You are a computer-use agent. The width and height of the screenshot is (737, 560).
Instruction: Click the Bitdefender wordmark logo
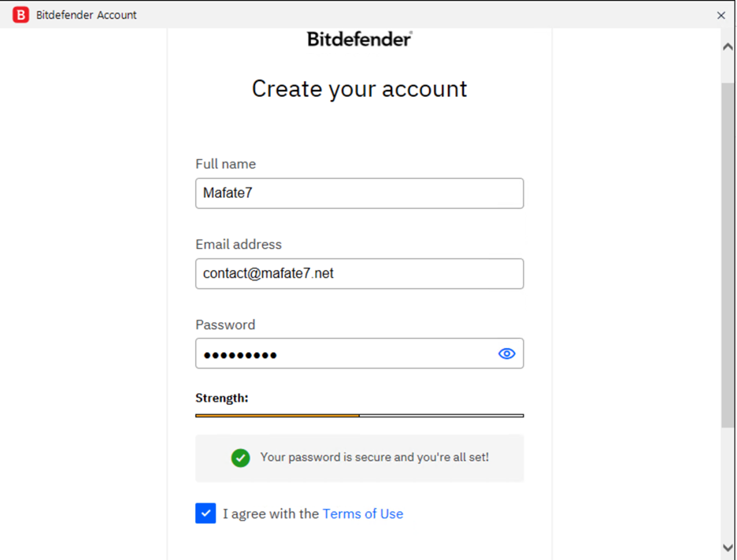pyautogui.click(x=360, y=39)
